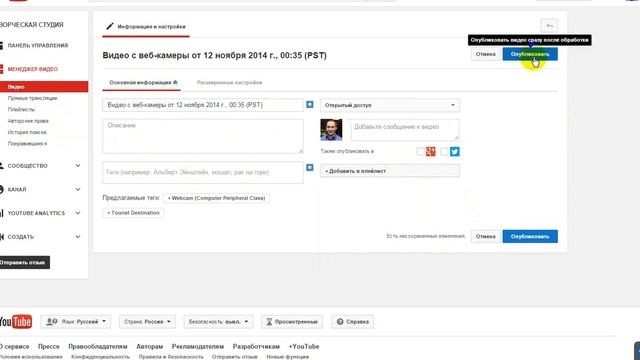
Task: Enable the Twitter sharing checkbox
Action: point(444,152)
